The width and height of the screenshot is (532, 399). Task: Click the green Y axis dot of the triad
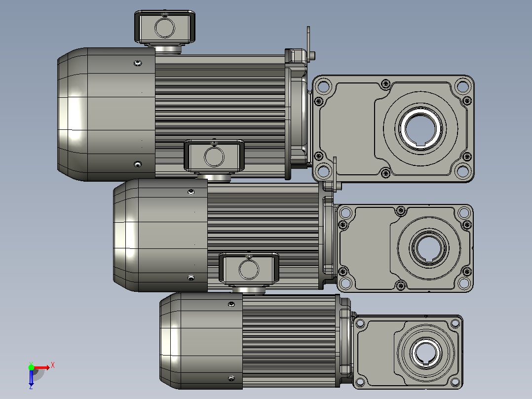31,367
